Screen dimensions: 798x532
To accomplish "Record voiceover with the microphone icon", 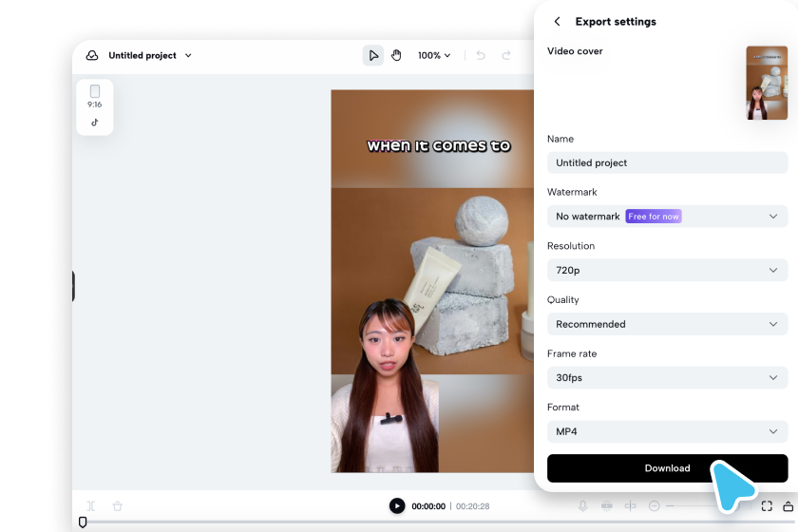I will click(582, 506).
